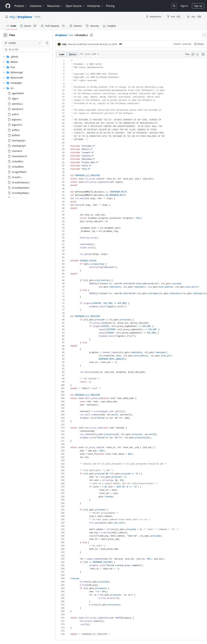207x644 pixels.
Task: Open circbuffer.c in file tree
Action: point(18,162)
